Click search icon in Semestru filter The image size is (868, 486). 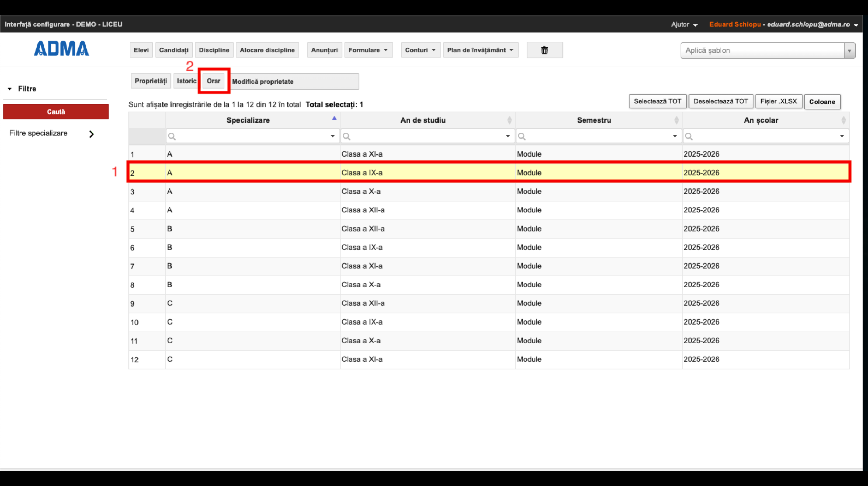pos(521,136)
